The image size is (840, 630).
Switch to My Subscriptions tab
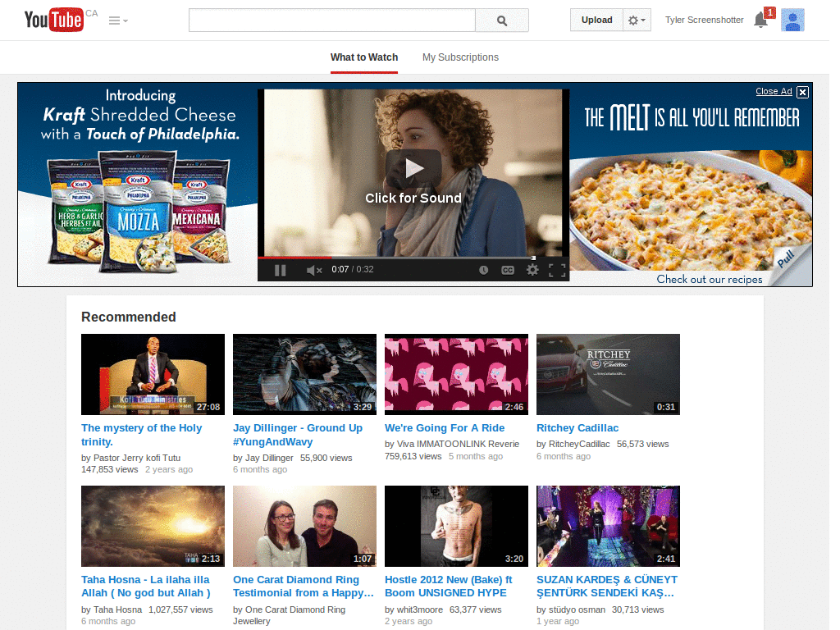point(460,57)
